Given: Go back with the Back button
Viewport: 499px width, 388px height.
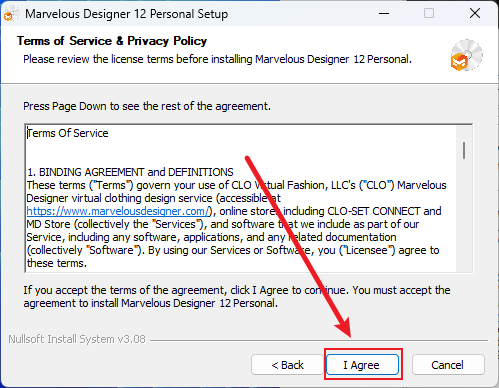Looking at the screenshot, I should click(x=287, y=365).
